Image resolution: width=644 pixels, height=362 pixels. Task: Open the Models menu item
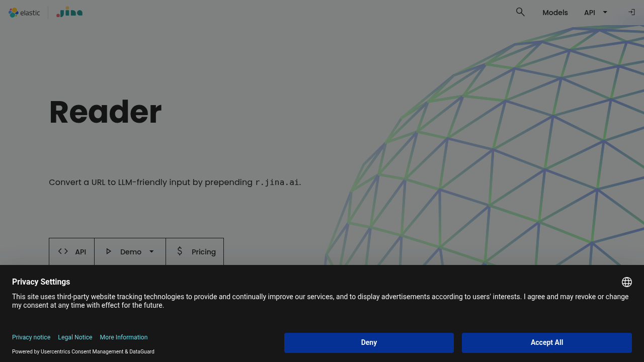(555, 13)
